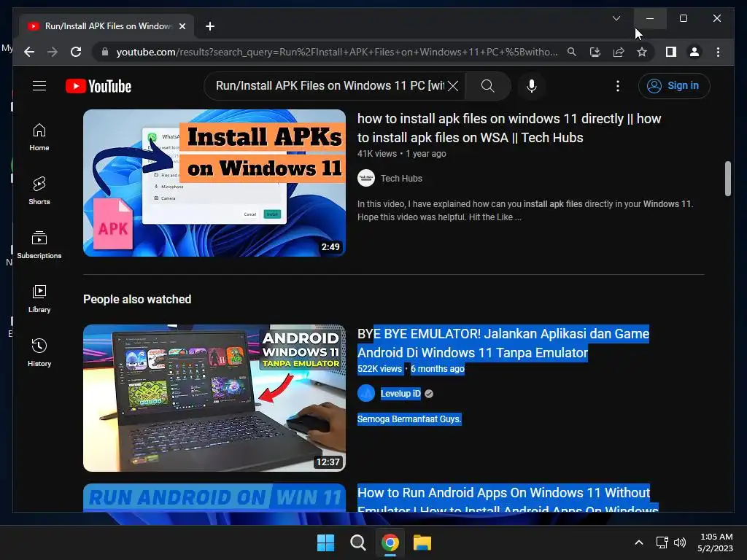The height and width of the screenshot is (560, 747).
Task: Open the BYE BYE EMULATOR video title
Action: [503, 343]
